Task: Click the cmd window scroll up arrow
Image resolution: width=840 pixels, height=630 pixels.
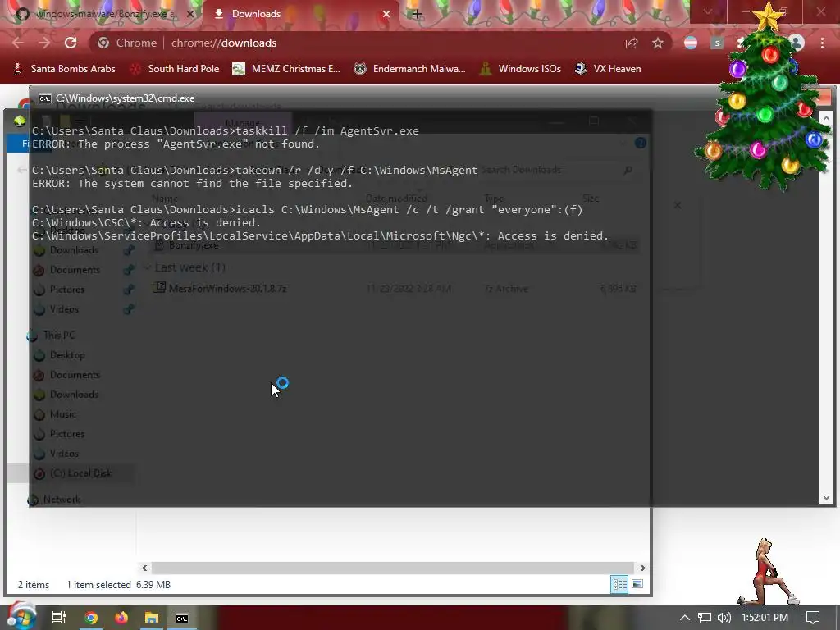Action: [826, 118]
